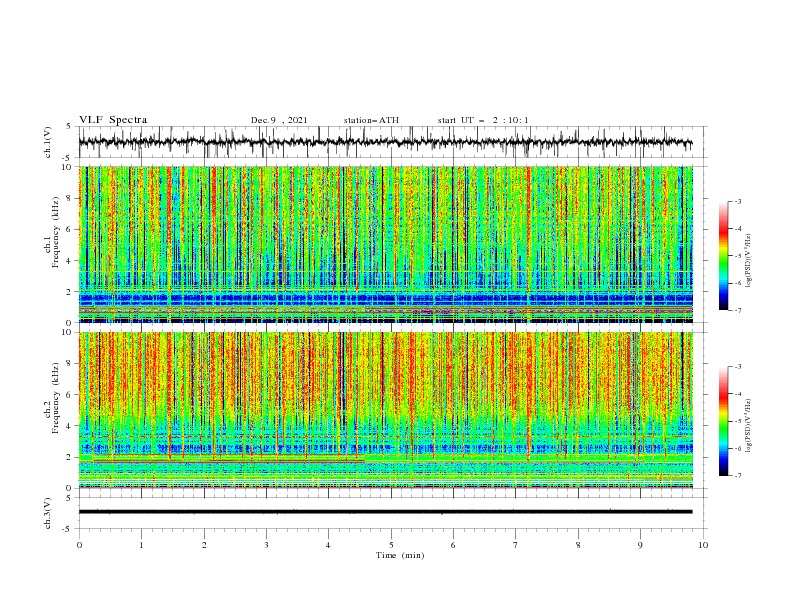Click the log(PSD) label beside ch.2 colorbar
Image resolution: width=792 pixels, height=612 pixels.
tap(749, 426)
